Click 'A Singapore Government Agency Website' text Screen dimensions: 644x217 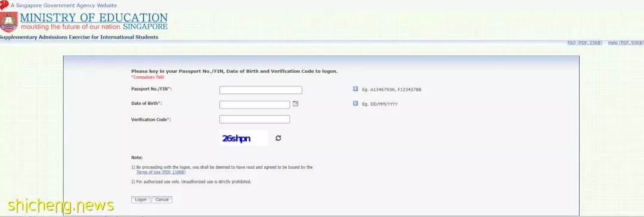[64, 5]
